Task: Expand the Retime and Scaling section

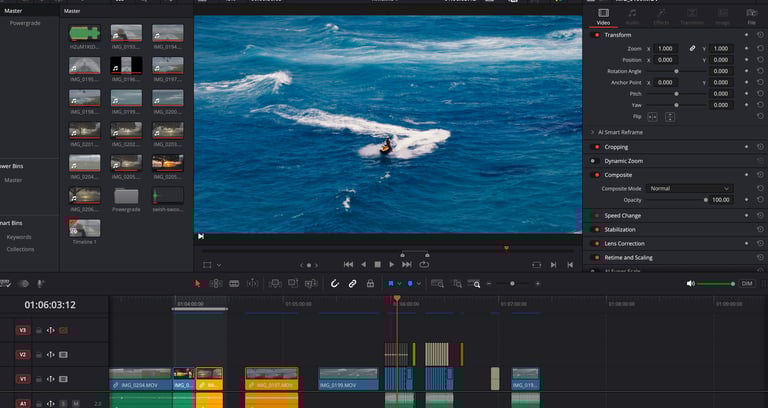Action: (x=628, y=258)
